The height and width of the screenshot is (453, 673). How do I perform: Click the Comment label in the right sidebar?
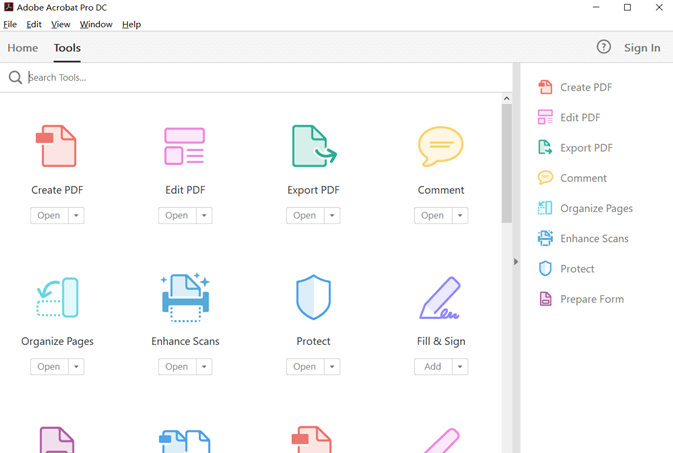coord(583,178)
